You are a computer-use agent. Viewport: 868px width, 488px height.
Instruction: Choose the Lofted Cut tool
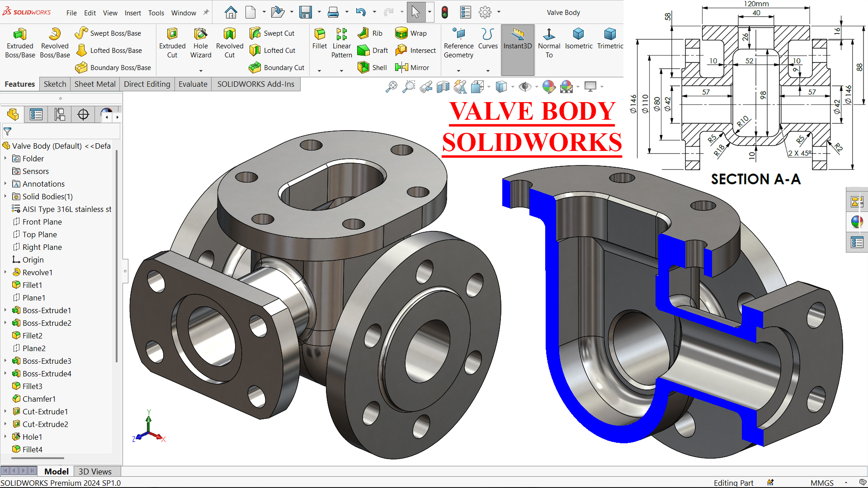(272, 50)
